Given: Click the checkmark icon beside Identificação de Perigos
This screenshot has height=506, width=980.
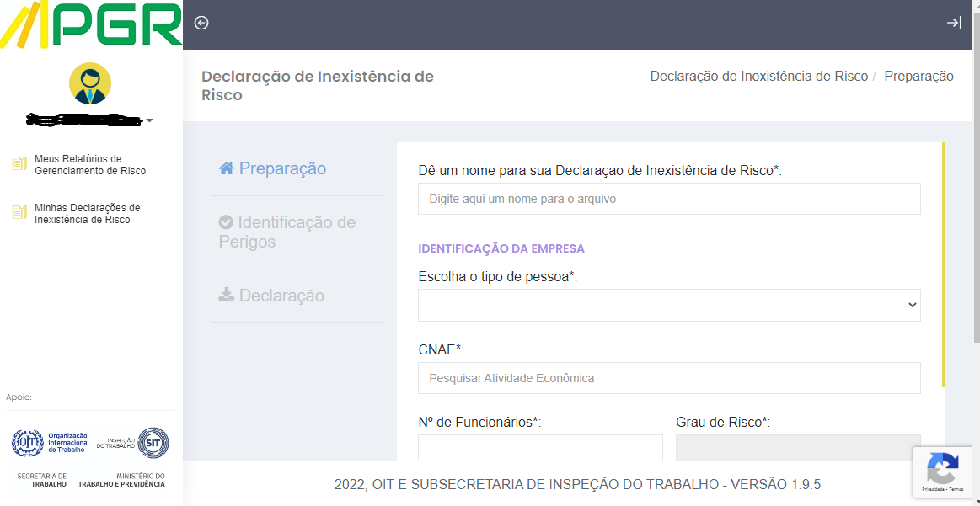Looking at the screenshot, I should (x=224, y=221).
